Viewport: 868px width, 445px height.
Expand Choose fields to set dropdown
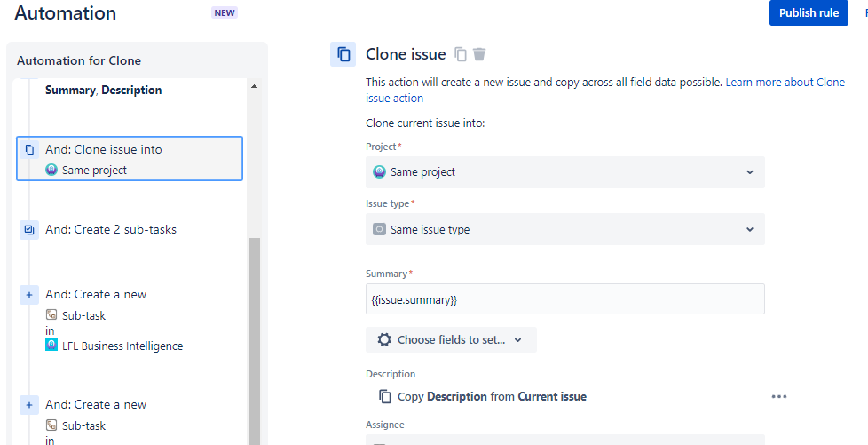(x=451, y=339)
